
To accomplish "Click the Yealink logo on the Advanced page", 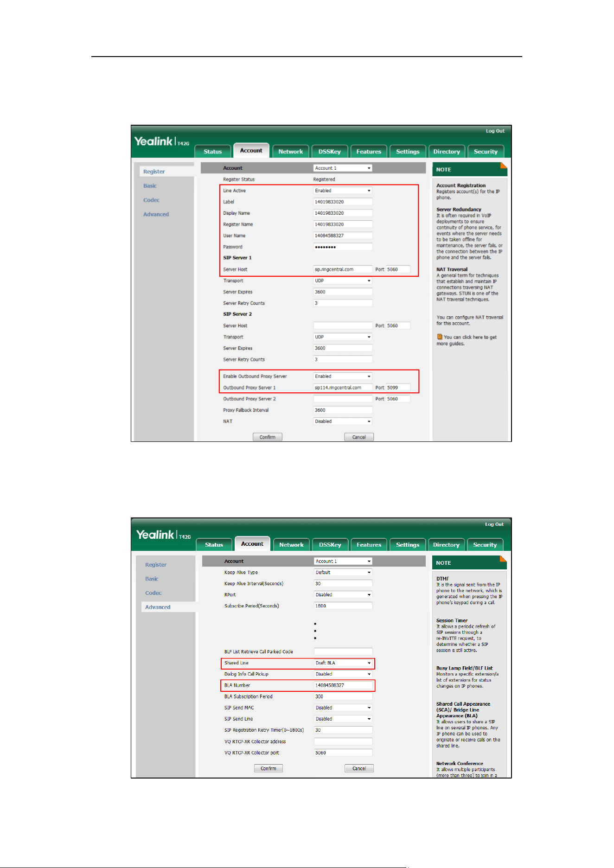I will 163,535.
